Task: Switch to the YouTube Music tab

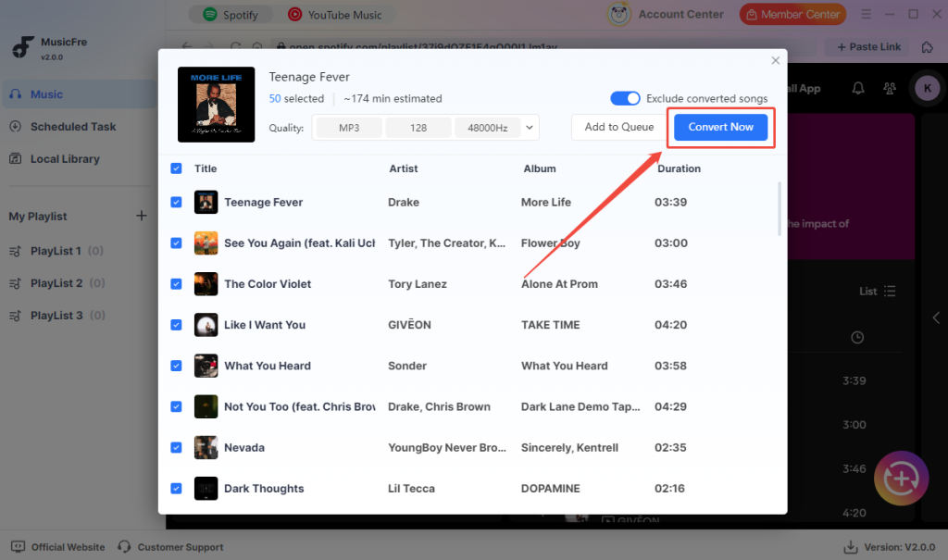Action: coord(334,15)
